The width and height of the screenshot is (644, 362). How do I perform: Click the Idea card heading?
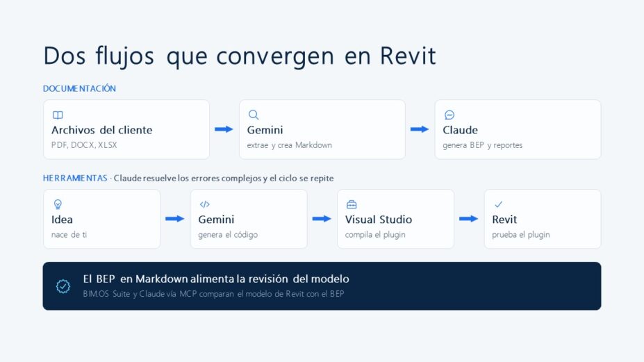click(62, 220)
